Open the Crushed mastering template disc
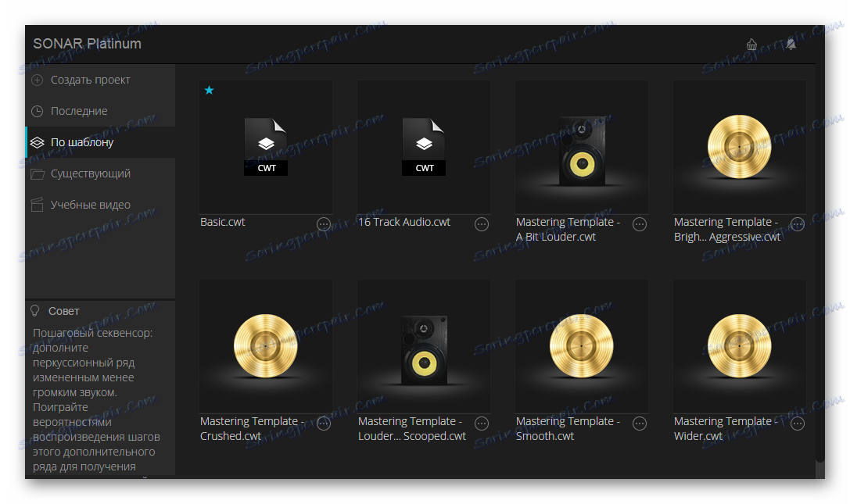Viewport: 850px width, 504px height. (266, 346)
